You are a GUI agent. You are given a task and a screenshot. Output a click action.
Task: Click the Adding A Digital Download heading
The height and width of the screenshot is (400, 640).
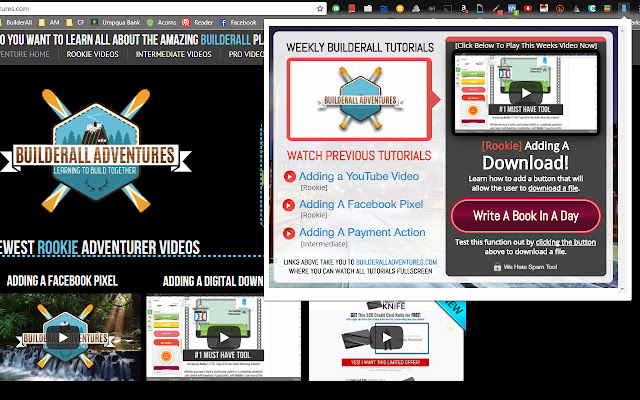(213, 281)
